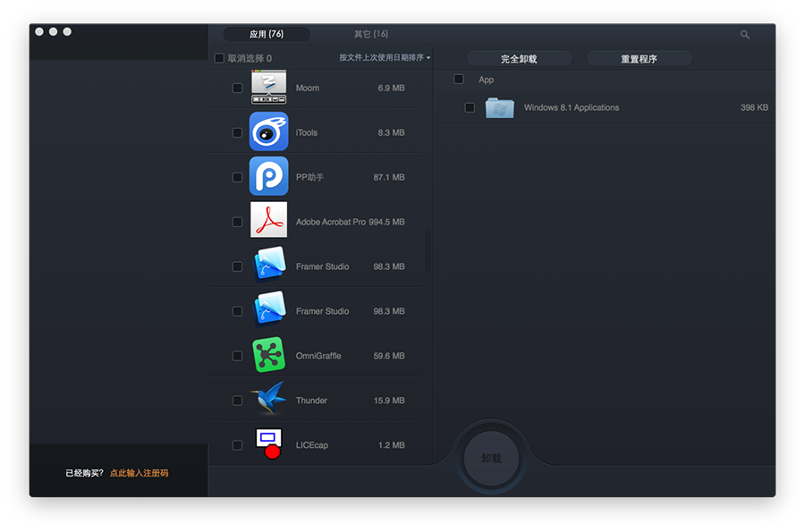
Task: Click the "398 KB" size value
Action: coord(754,107)
